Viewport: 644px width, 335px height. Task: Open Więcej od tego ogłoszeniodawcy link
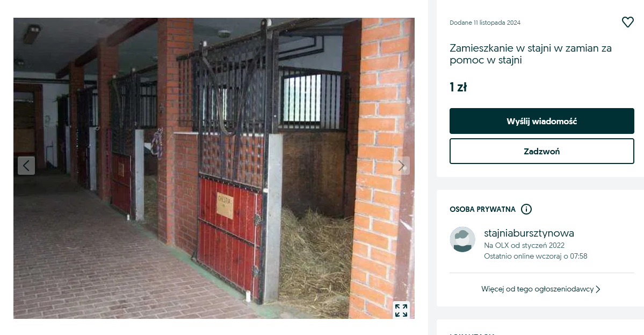click(537, 289)
